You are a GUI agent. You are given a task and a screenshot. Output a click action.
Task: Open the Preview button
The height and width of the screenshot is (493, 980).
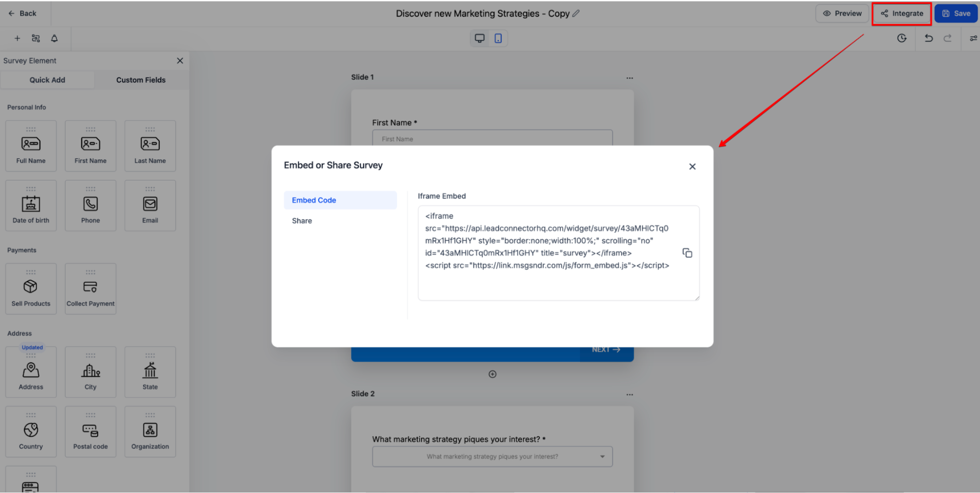(x=842, y=14)
